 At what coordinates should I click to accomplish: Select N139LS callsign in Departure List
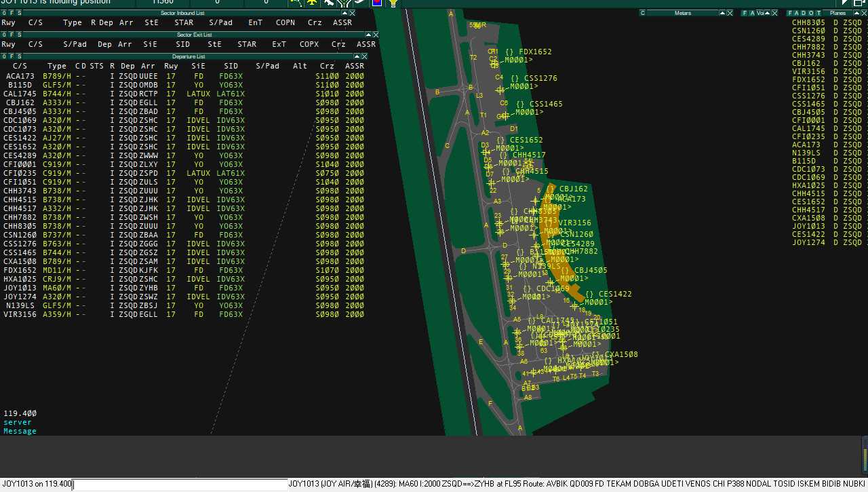20,305
